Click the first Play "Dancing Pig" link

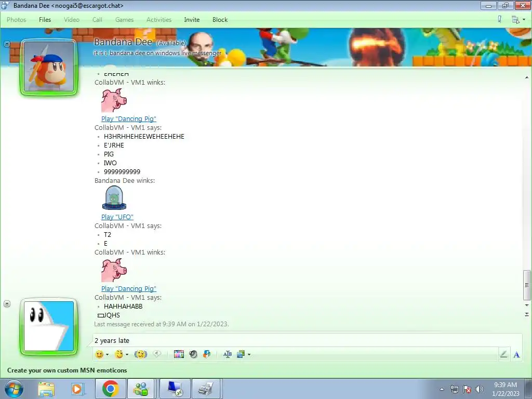129,119
